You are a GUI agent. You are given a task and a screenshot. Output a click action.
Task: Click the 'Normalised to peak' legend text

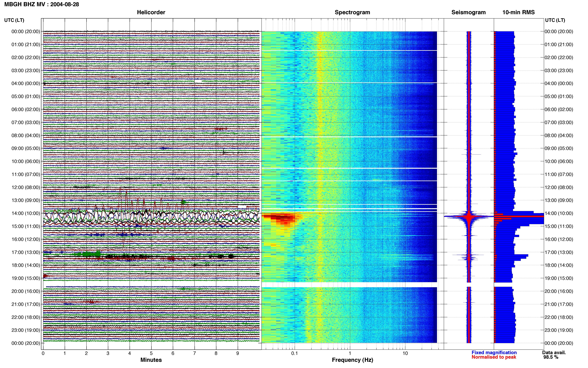point(494,357)
